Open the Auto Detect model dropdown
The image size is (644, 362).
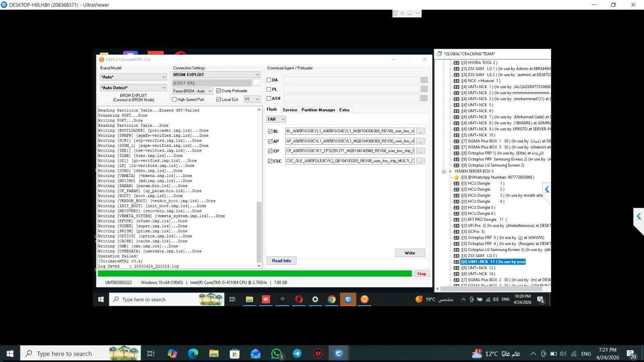(133, 88)
